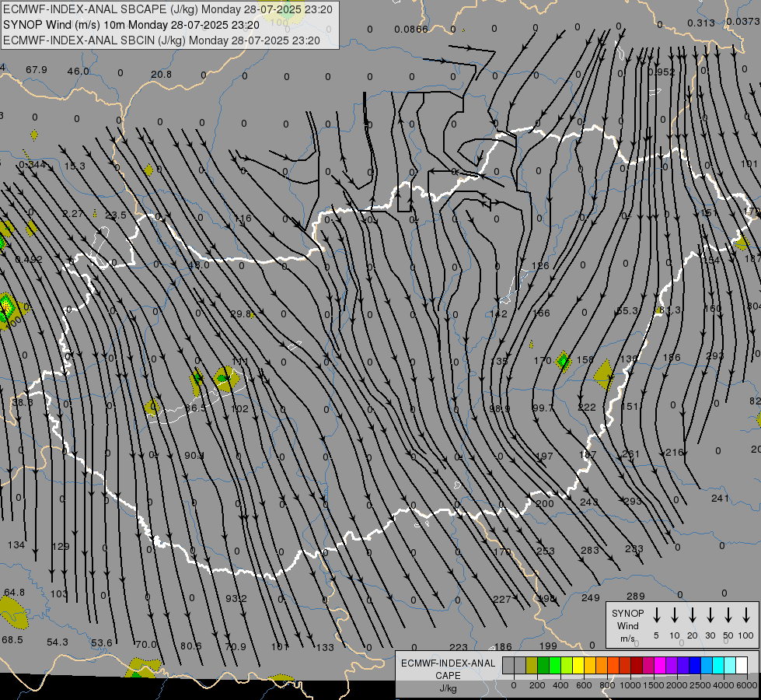Click the map value 90.1
This screenshot has height=700, width=761.
pyautogui.click(x=194, y=456)
